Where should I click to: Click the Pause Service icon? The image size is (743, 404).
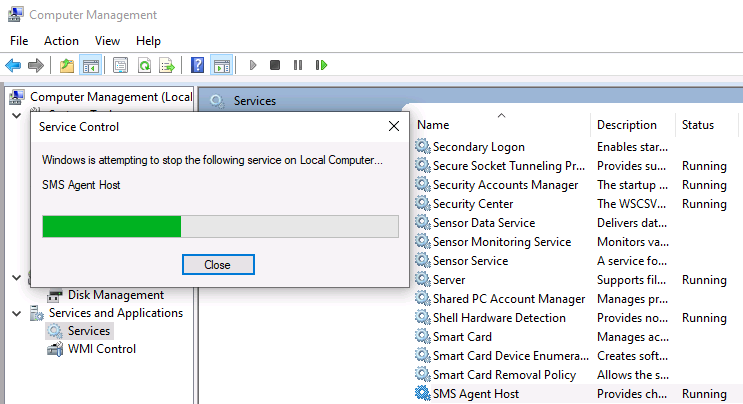[298, 65]
